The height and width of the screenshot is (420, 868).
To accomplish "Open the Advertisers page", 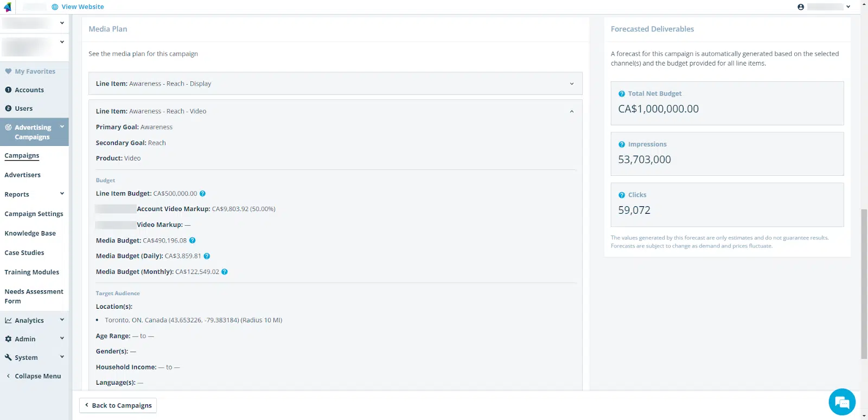I will tap(22, 175).
